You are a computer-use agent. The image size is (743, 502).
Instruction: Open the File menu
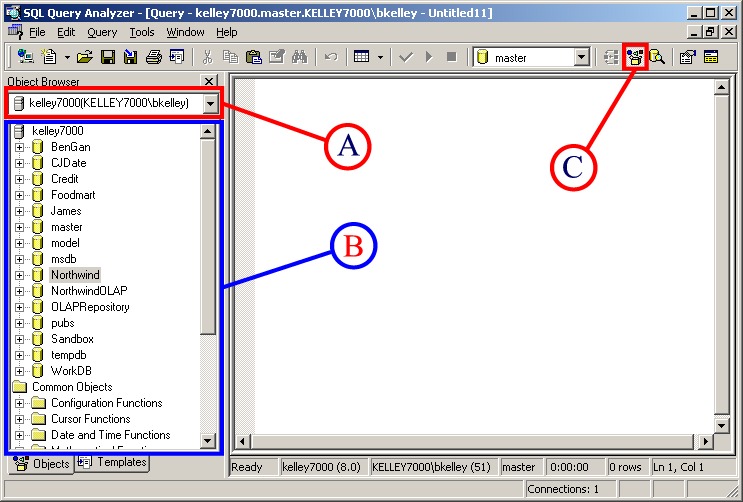point(37,32)
